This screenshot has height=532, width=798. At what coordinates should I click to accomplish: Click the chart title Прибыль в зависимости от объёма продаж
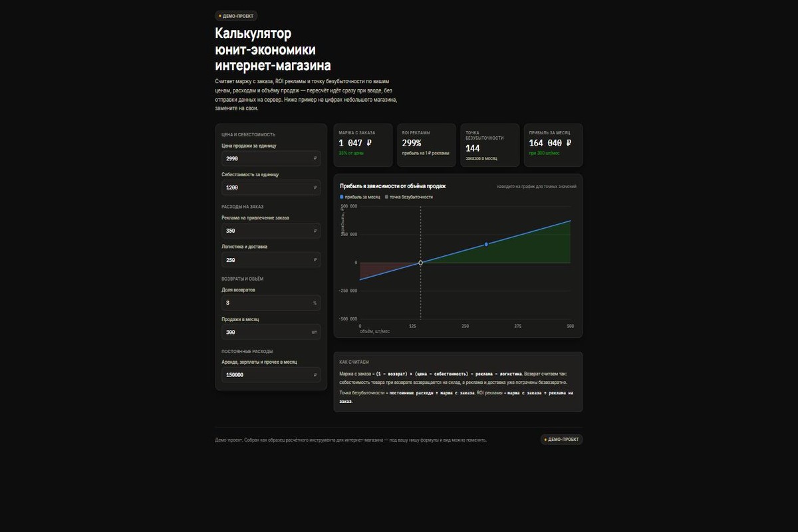pos(393,186)
